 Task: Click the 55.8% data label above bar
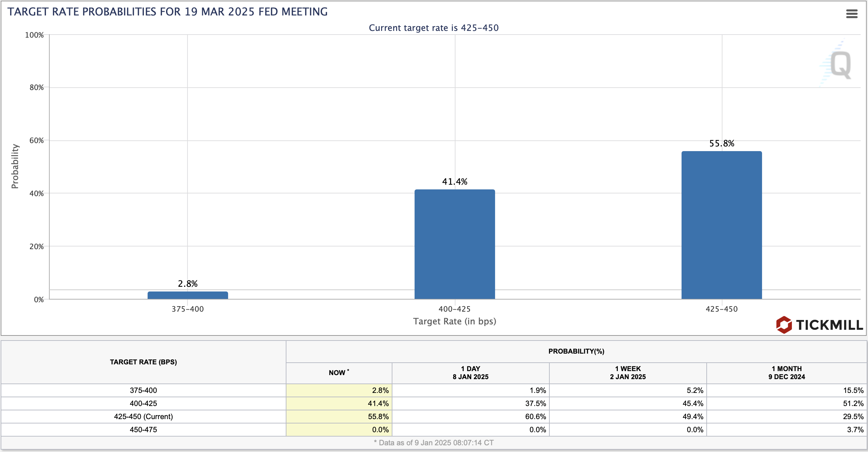pyautogui.click(x=721, y=143)
